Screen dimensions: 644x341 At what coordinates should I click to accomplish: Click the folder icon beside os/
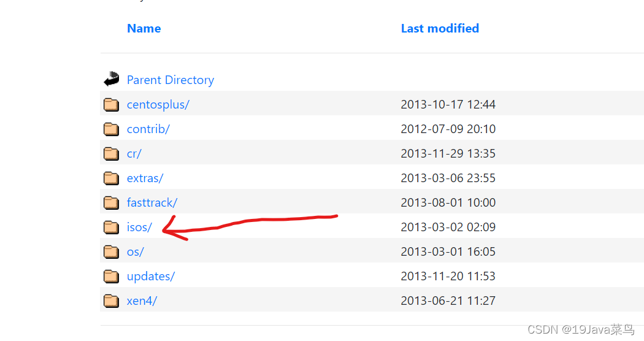pyautogui.click(x=111, y=251)
